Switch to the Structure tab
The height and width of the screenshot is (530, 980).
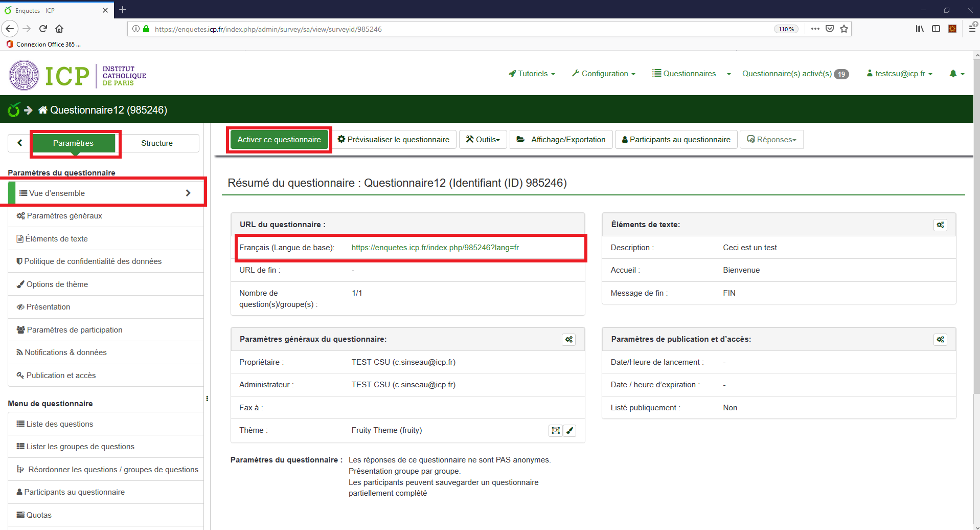157,143
